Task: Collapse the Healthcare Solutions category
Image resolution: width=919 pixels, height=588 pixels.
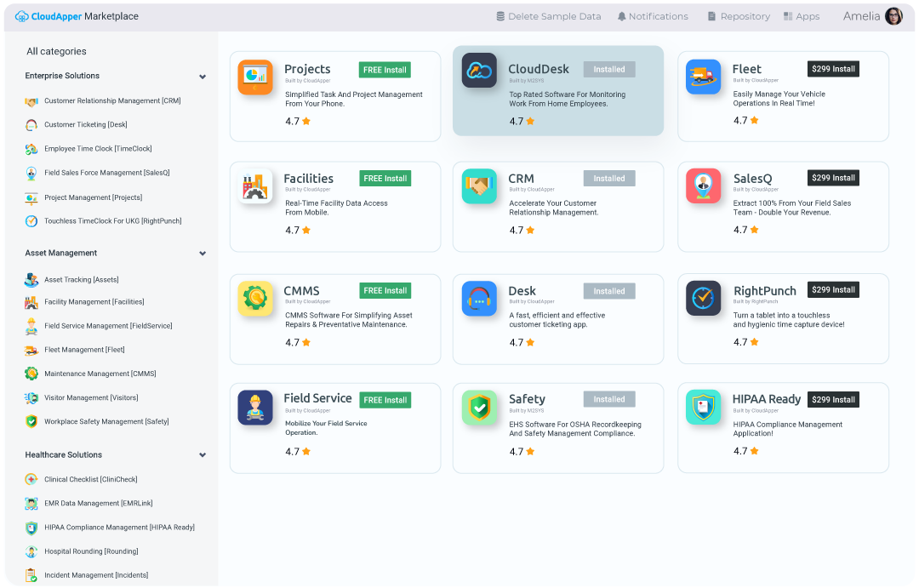Action: coord(203,455)
